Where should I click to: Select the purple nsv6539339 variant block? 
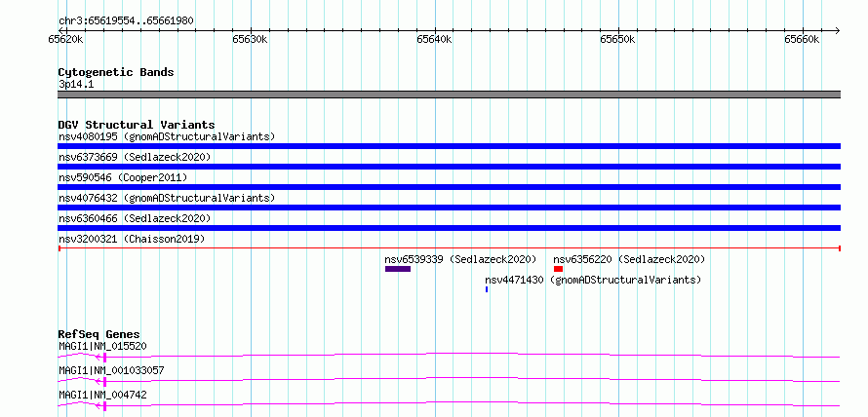pos(398,269)
